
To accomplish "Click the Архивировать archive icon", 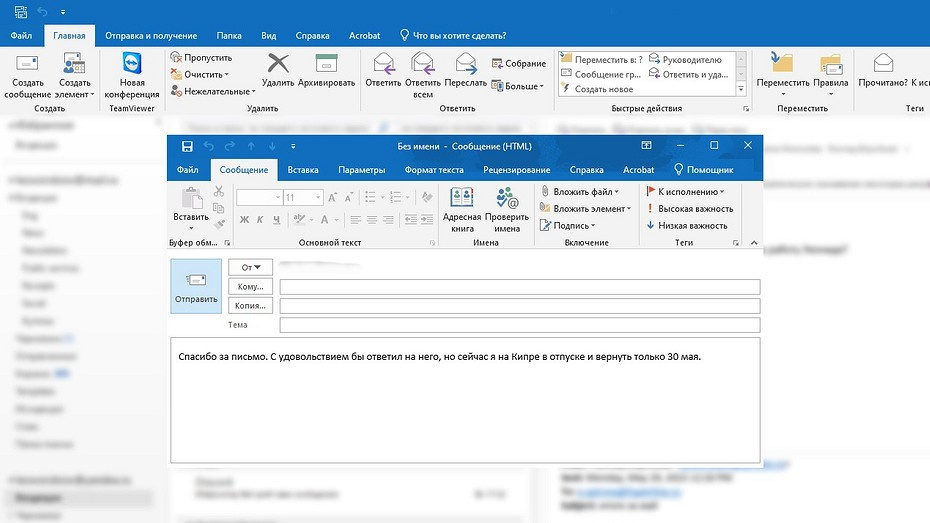I will (x=327, y=70).
